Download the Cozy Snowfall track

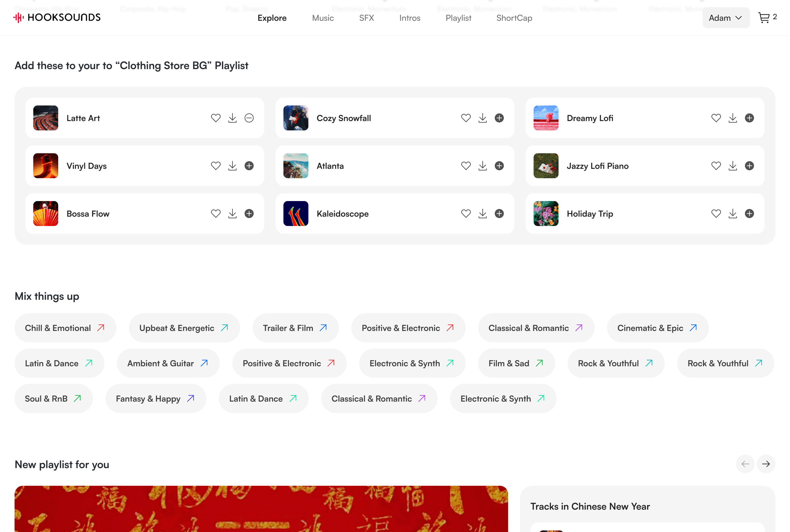pos(483,118)
